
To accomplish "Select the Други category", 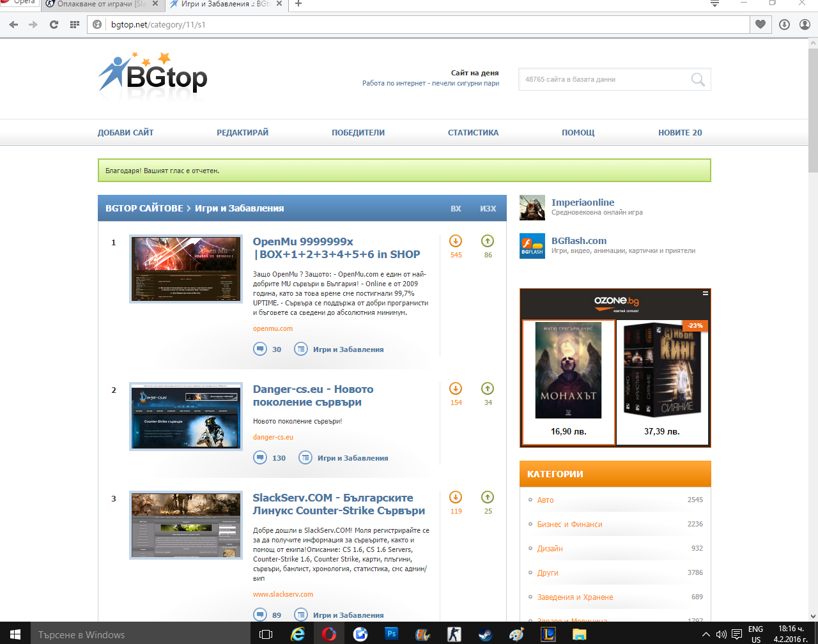I will click(x=548, y=572).
